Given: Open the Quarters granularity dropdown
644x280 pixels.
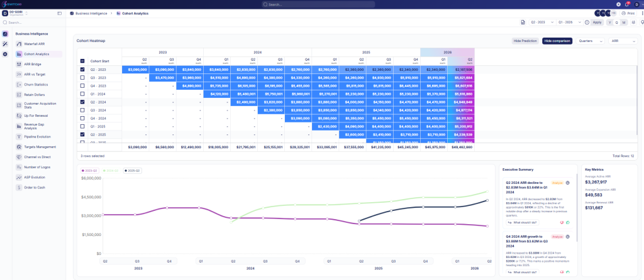Looking at the screenshot, I should click(x=590, y=41).
